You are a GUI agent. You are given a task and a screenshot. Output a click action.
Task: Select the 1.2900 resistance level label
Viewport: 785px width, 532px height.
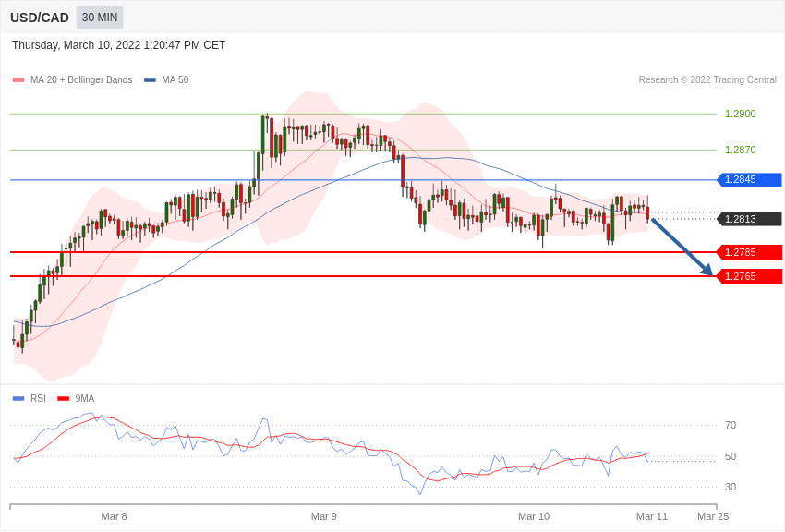(x=741, y=115)
